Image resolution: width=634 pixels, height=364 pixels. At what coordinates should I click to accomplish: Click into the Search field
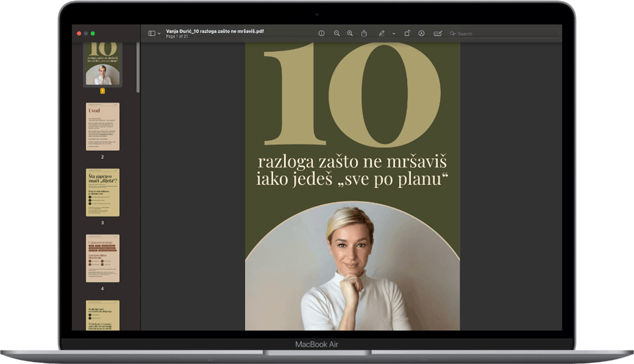504,34
